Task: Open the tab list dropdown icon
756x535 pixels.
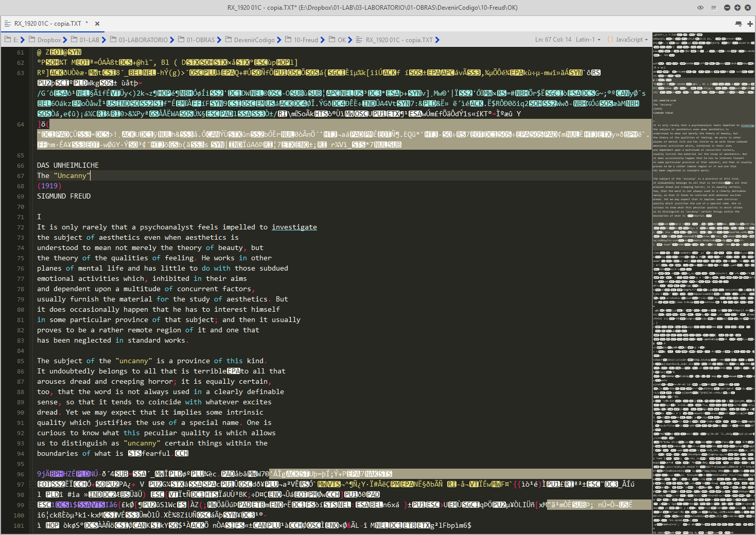Action: (739, 24)
